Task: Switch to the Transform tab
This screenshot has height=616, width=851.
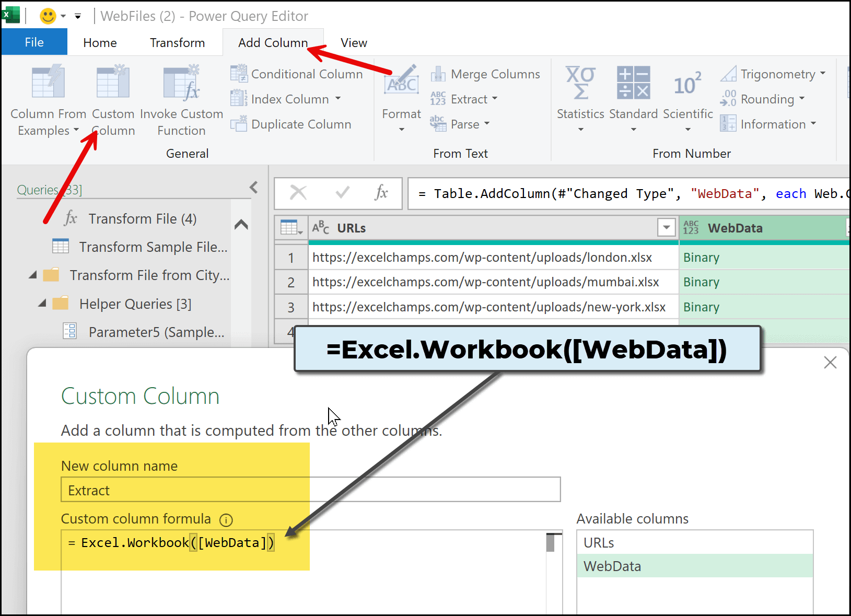Action: (177, 43)
